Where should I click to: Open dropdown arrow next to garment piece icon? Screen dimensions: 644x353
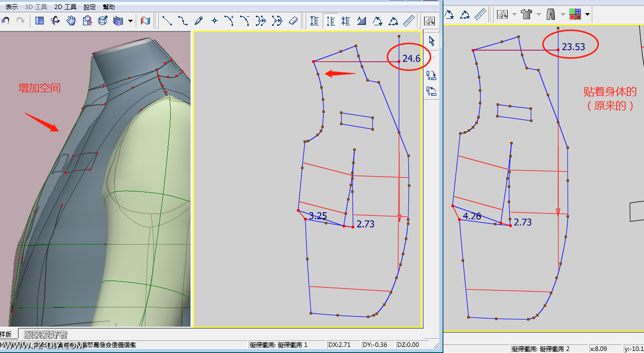coord(130,21)
